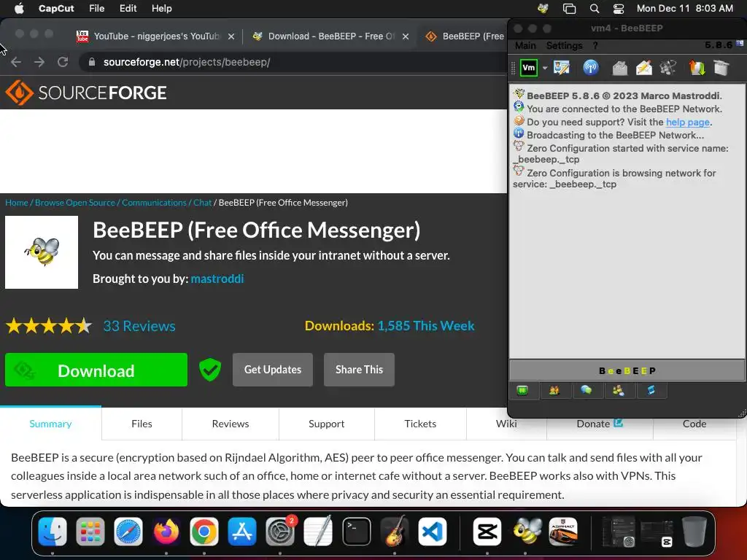
Task: Select the blue scroll history tab in BeeBEEP
Action: click(x=651, y=391)
